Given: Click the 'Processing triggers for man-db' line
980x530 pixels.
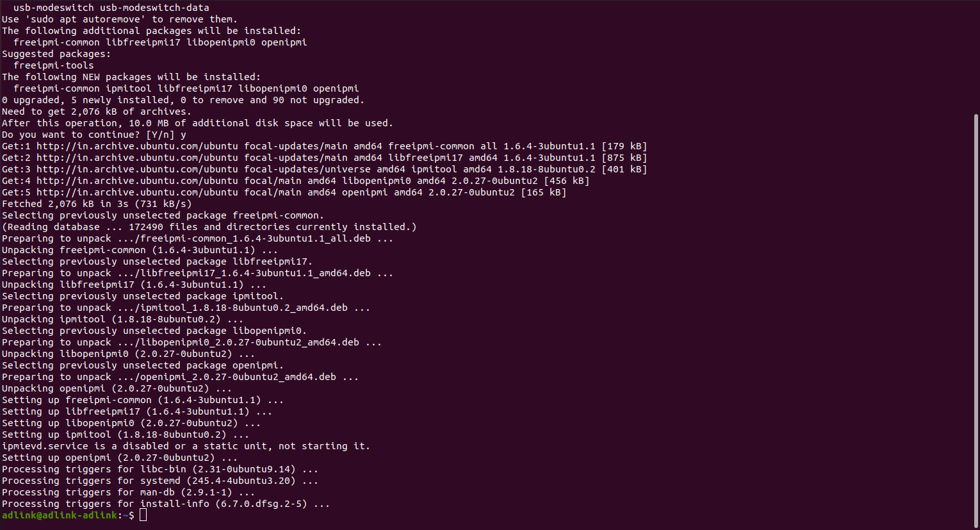Looking at the screenshot, I should point(128,492).
